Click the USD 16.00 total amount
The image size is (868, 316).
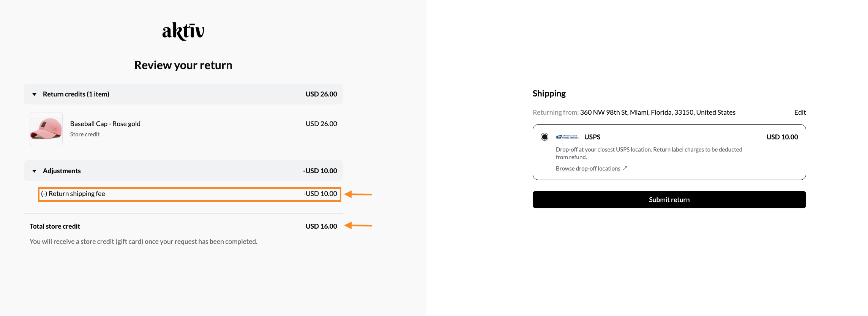(321, 226)
